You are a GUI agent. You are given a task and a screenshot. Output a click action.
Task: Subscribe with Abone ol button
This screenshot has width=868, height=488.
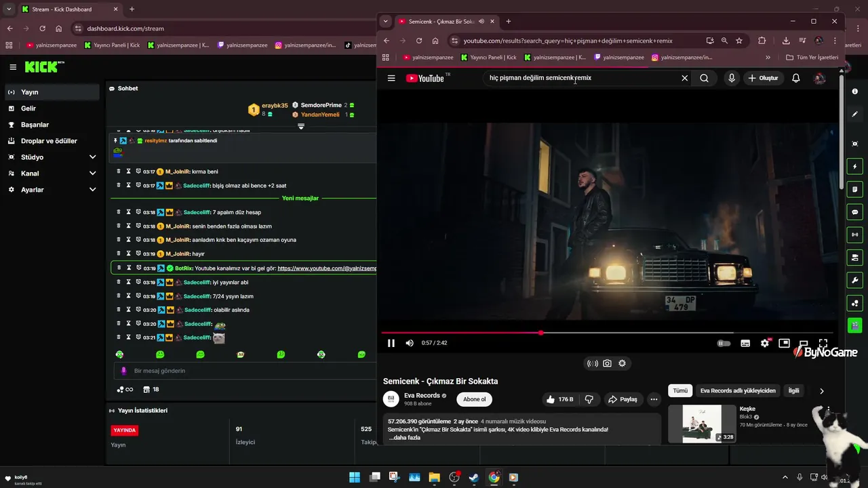click(474, 399)
